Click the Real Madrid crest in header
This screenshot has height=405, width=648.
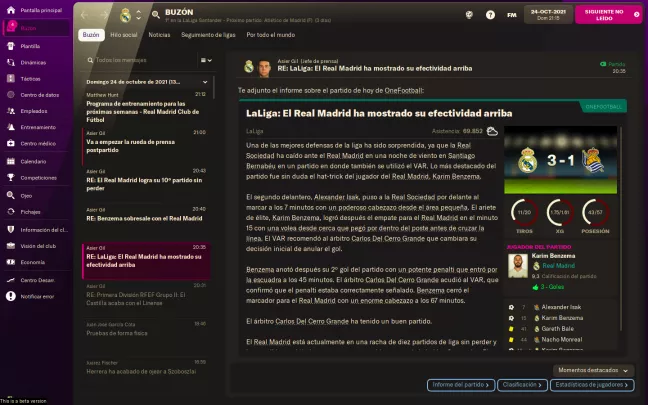tap(125, 15)
